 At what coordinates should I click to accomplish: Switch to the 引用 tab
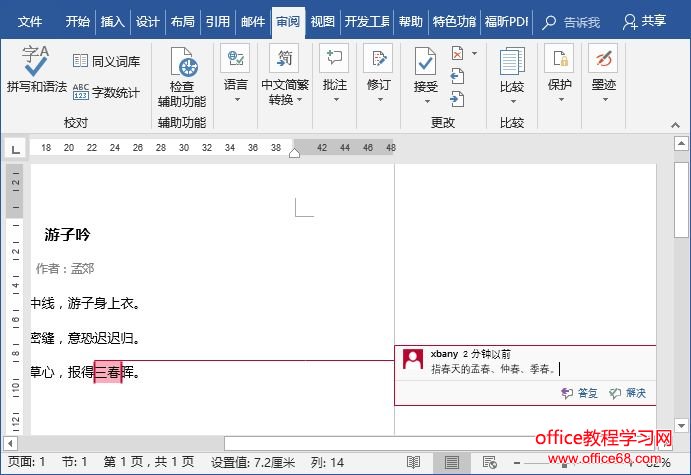coord(218,22)
